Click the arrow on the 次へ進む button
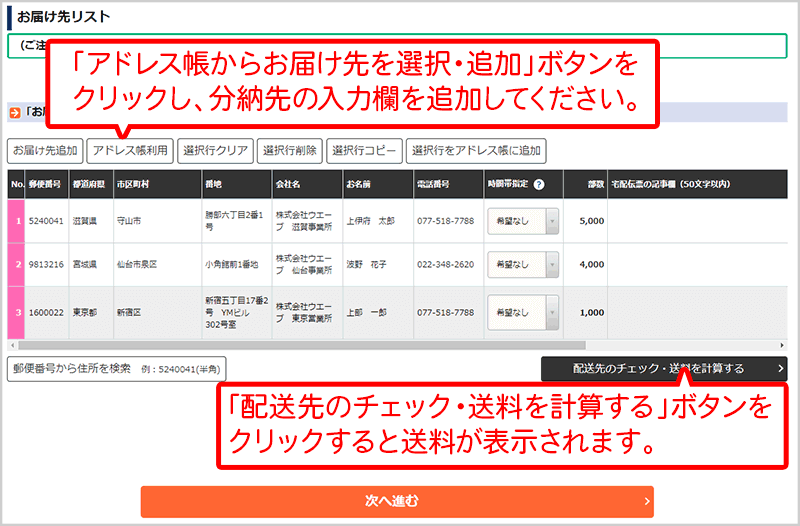The height and width of the screenshot is (526, 800). 647,500
